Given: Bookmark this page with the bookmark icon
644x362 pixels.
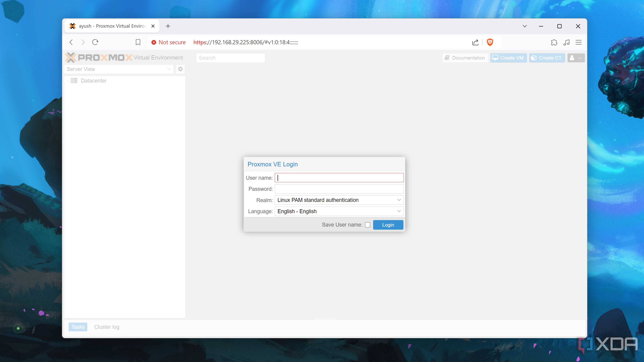Looking at the screenshot, I should (x=138, y=42).
